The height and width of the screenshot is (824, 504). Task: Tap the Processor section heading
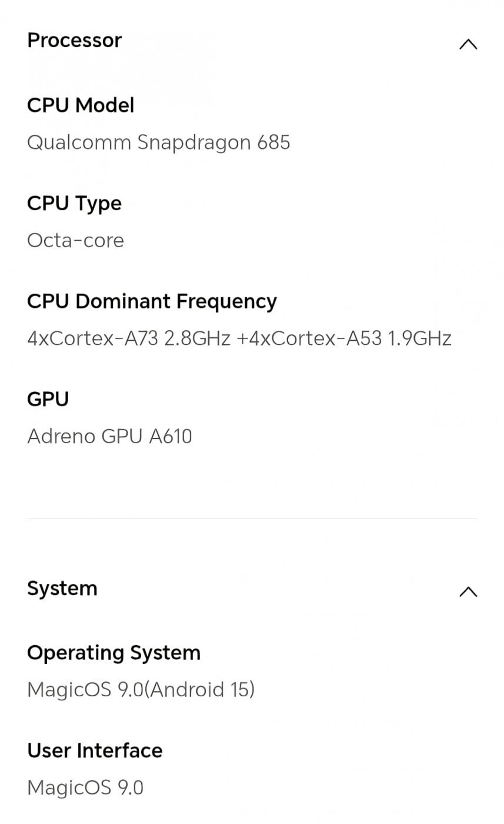[x=75, y=40]
